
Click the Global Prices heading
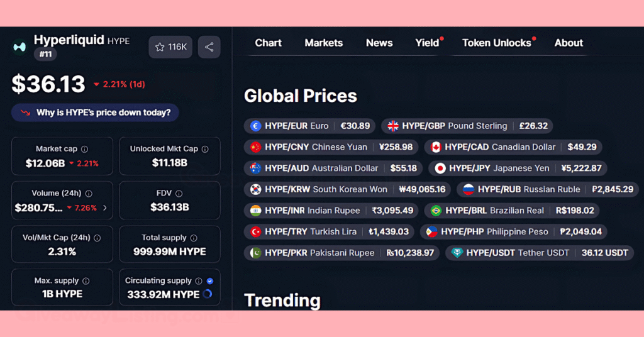coord(301,96)
